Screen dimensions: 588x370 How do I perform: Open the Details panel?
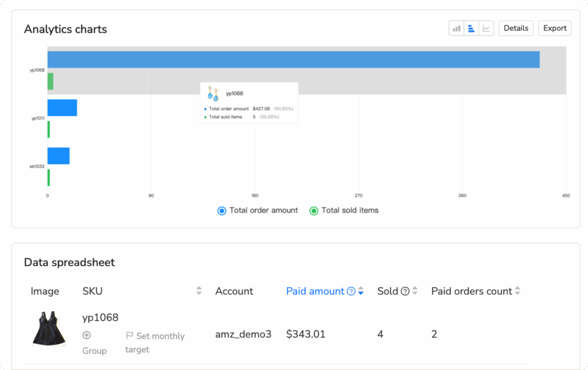[x=516, y=28]
